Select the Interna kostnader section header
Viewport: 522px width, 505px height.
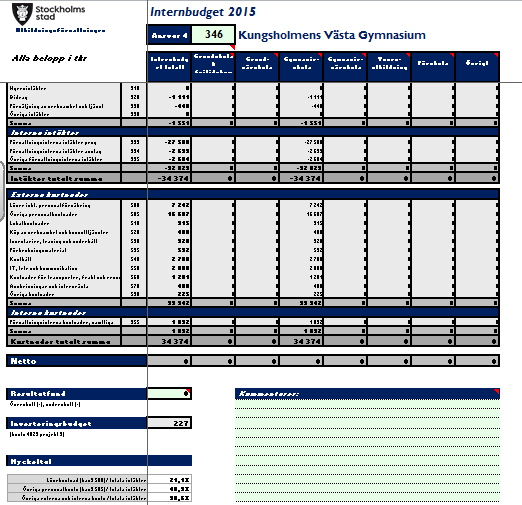click(x=48, y=312)
